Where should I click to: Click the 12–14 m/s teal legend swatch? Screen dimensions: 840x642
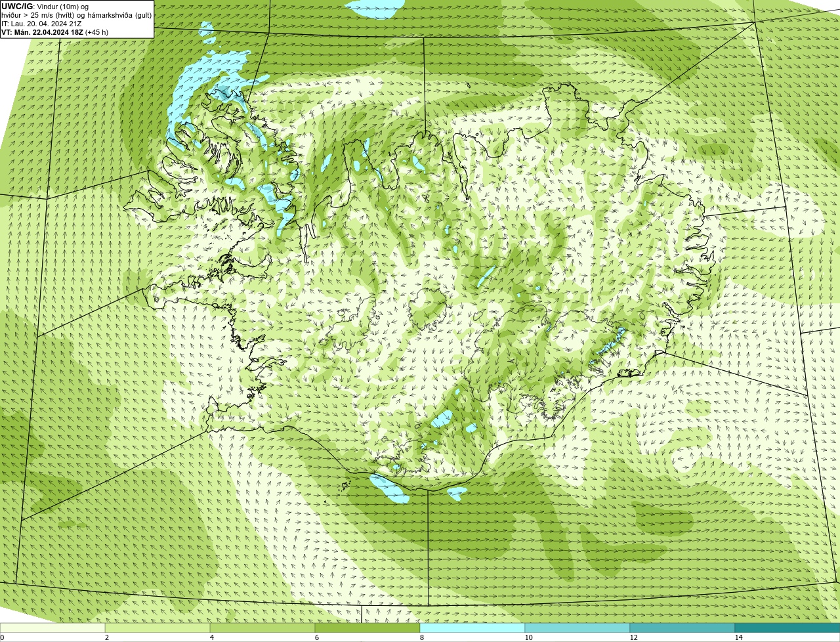coord(682,628)
